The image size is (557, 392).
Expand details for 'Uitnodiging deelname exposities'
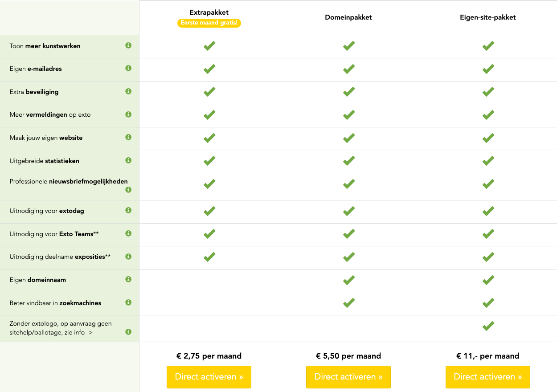[x=128, y=256]
